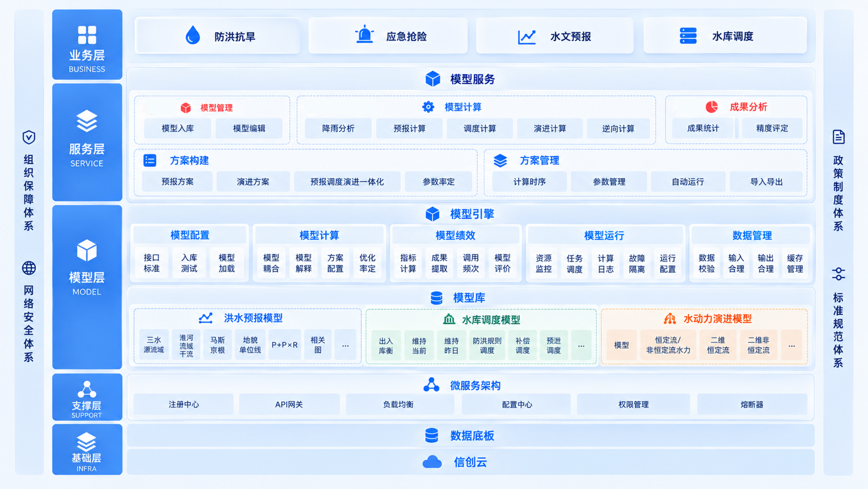Click the gear icon beside 模型计算 header
868x489 pixels.
pos(428,107)
